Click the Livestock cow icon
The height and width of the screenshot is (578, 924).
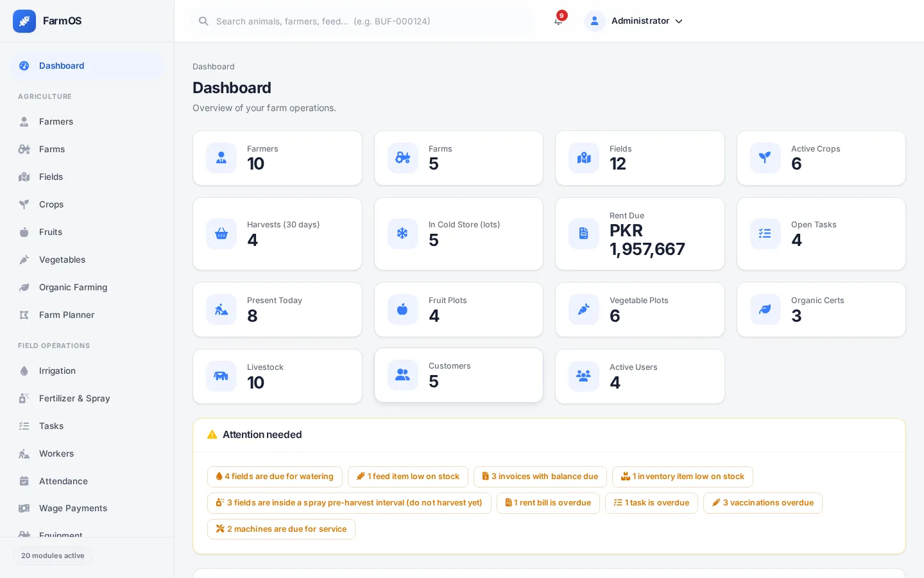[x=221, y=376]
